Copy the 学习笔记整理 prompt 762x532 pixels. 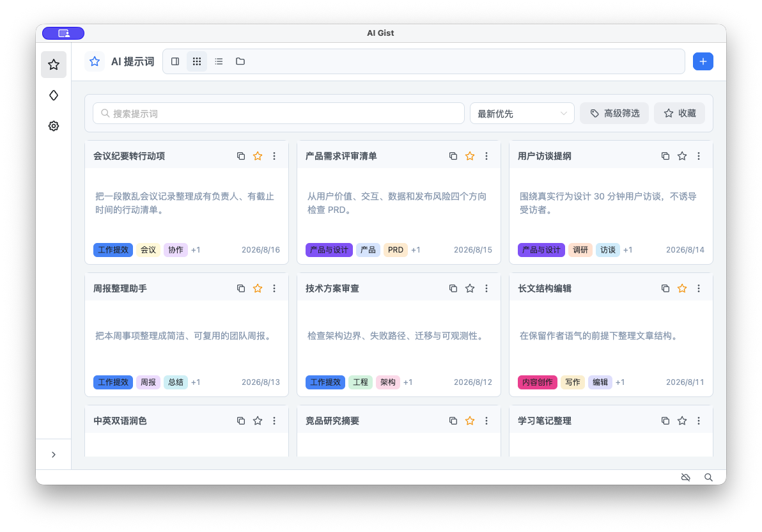pyautogui.click(x=665, y=421)
